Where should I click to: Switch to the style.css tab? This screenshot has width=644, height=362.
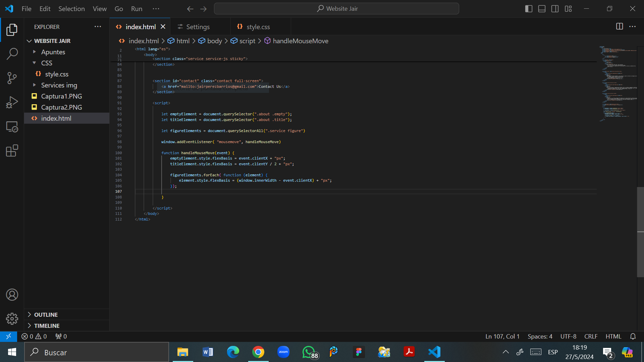pos(258,26)
